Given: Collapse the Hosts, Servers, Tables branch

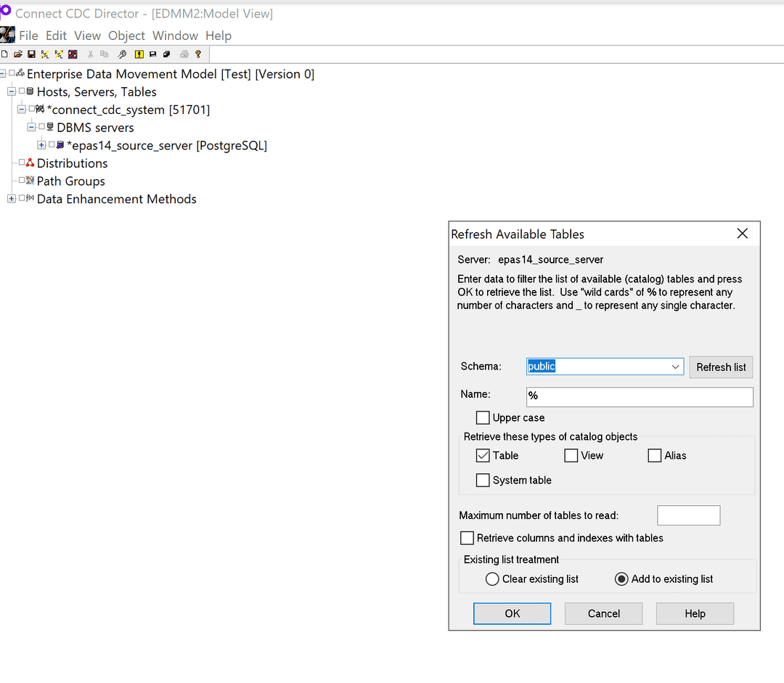Looking at the screenshot, I should coord(12,91).
